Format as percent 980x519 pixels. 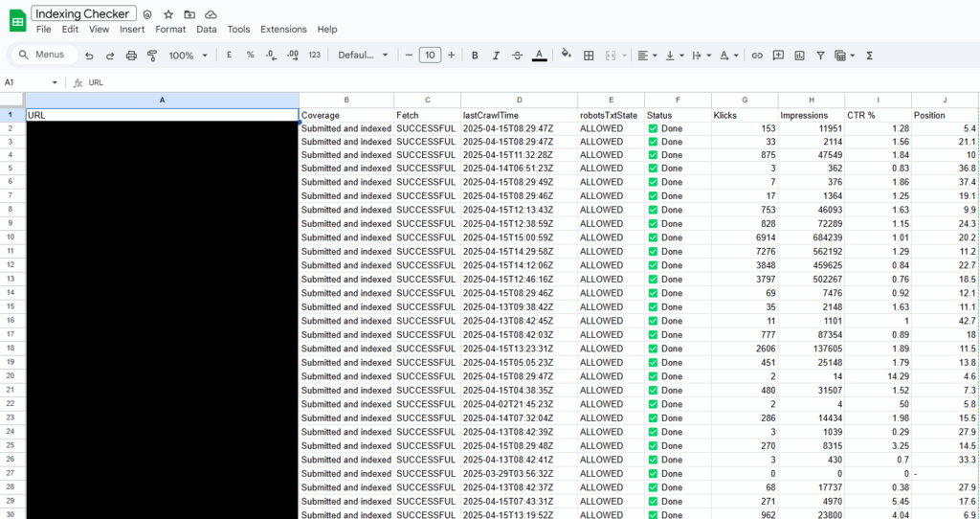coord(250,55)
